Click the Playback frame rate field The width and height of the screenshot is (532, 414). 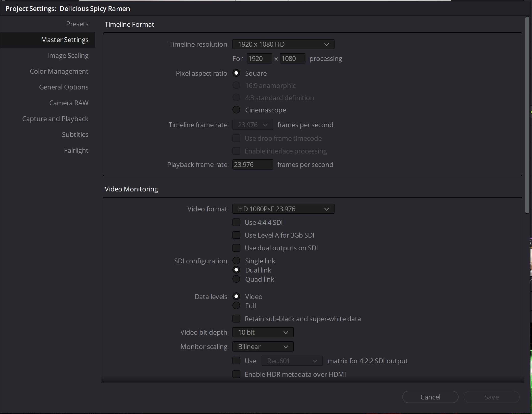click(x=252, y=165)
